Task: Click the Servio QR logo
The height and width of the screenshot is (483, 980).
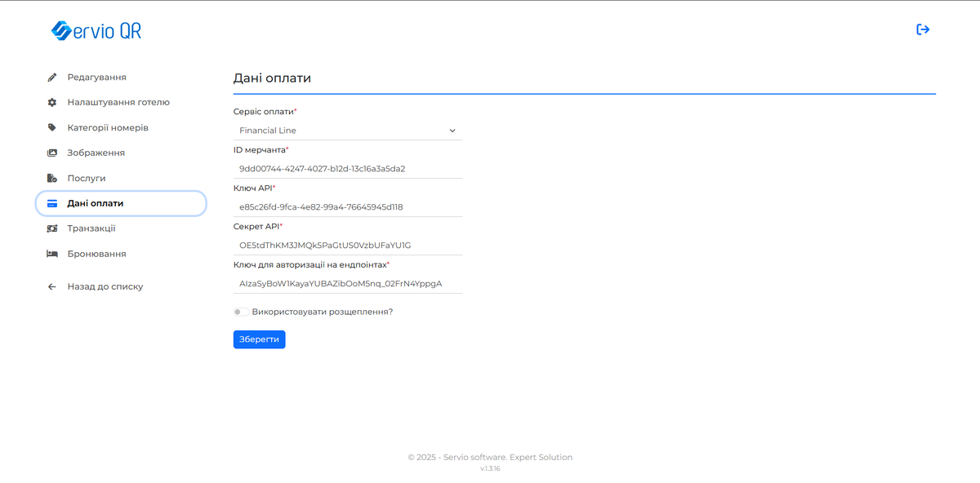Action: [96, 29]
